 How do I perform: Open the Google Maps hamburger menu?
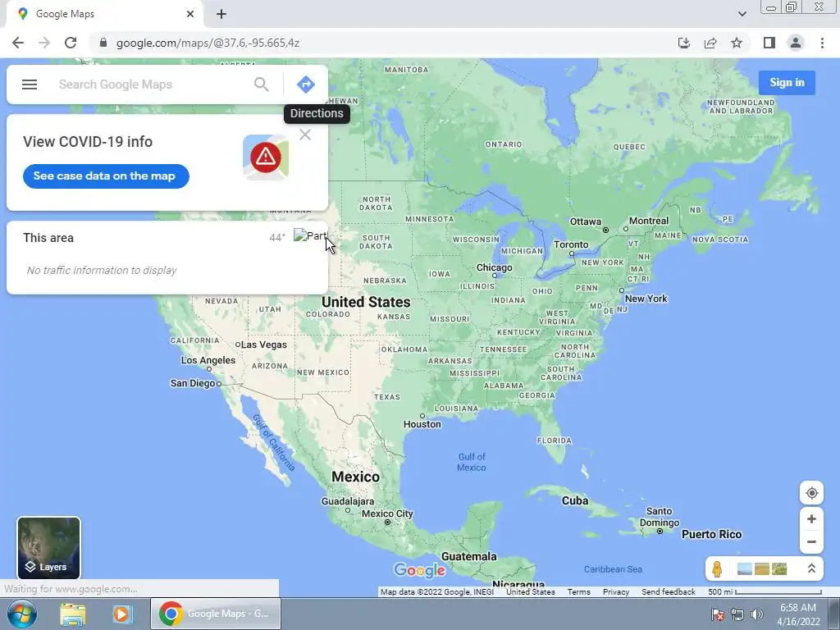coord(30,84)
